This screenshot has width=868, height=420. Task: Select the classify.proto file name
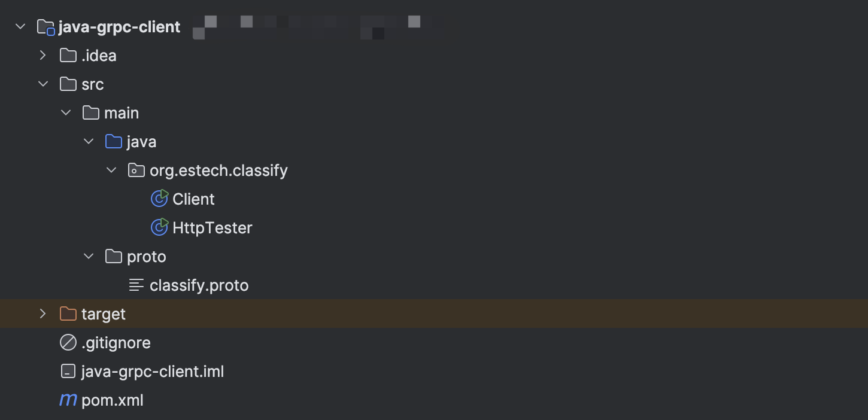(x=199, y=285)
